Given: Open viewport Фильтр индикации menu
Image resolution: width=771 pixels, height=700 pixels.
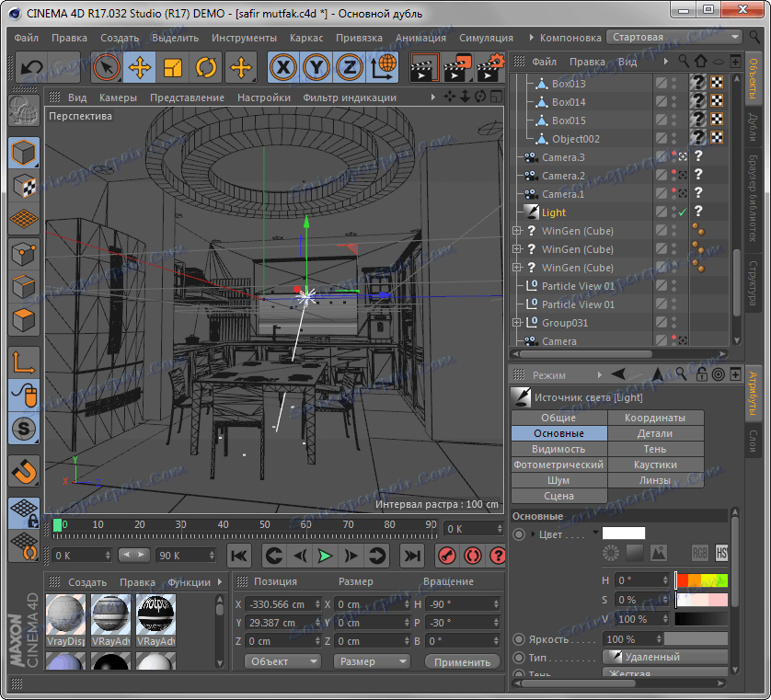Looking at the screenshot, I should (x=350, y=98).
